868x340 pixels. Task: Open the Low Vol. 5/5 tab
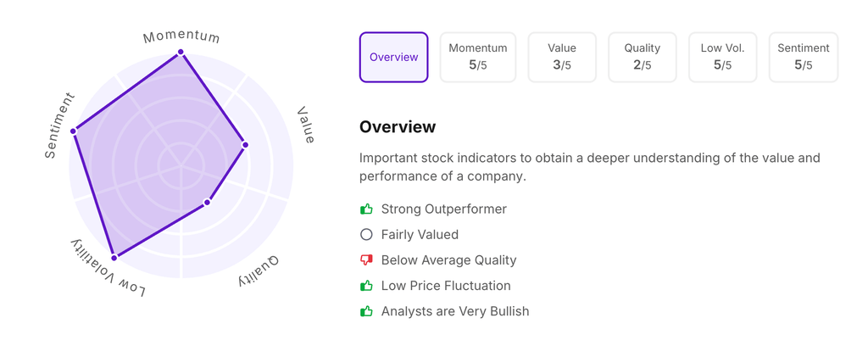[722, 58]
